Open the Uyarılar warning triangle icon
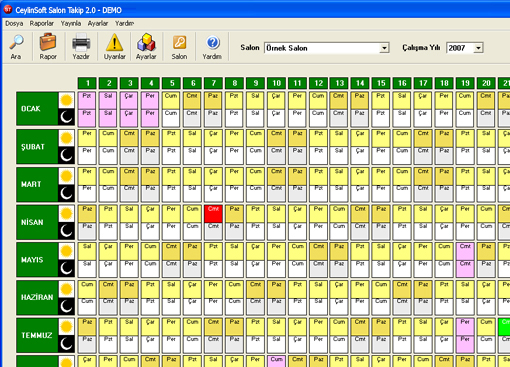510x367 pixels. click(x=114, y=47)
